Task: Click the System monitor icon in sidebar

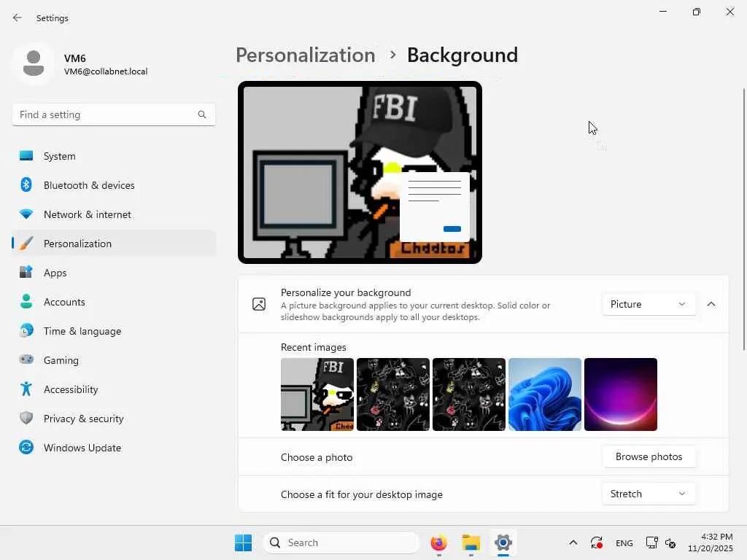Action: point(26,156)
